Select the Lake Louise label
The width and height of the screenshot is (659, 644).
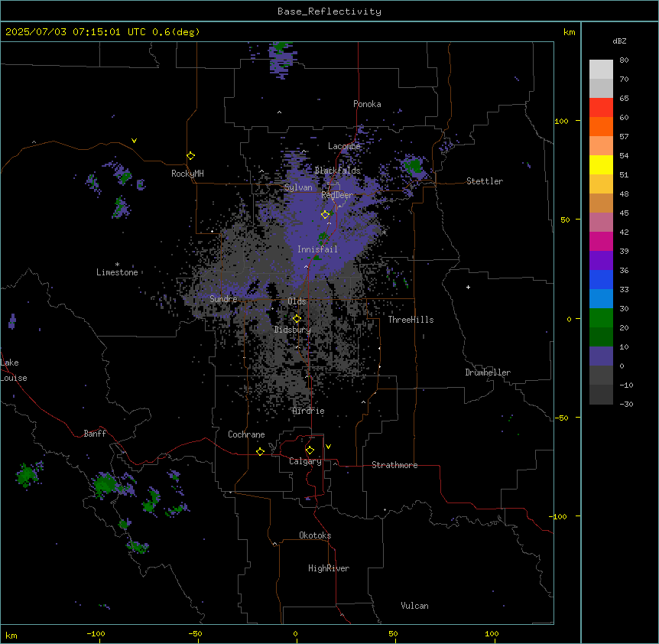14,370
